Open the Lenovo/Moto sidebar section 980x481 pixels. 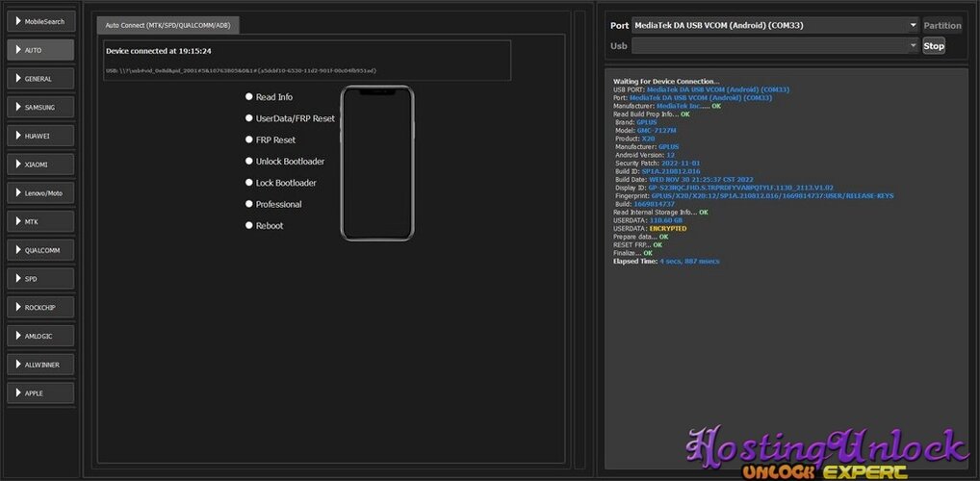coord(40,193)
